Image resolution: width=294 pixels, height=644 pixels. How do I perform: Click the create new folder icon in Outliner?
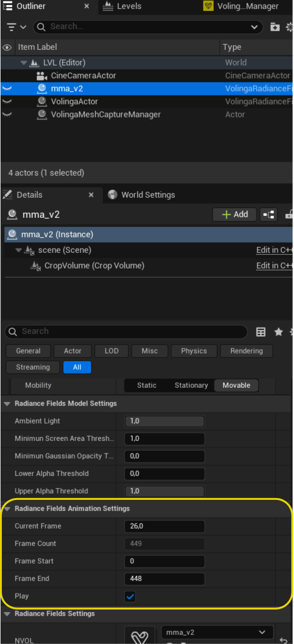coord(275,27)
